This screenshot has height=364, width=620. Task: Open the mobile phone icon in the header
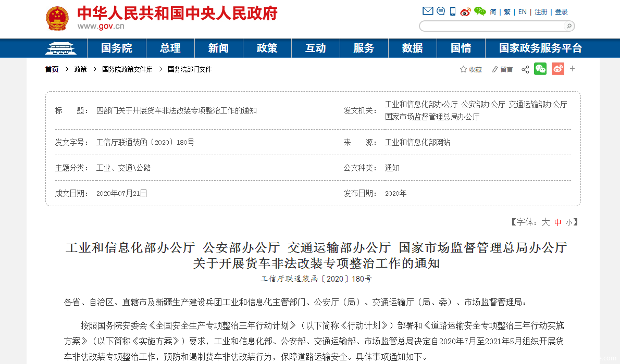pyautogui.click(x=453, y=11)
